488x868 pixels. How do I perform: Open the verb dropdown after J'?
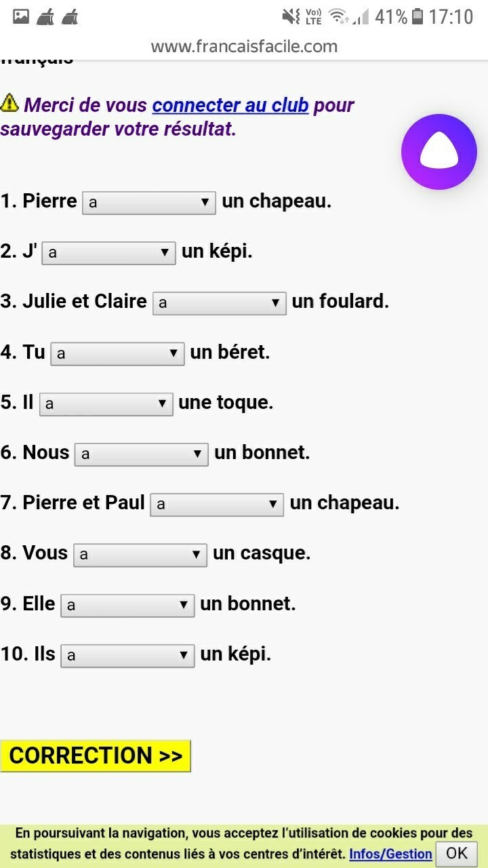108,253
